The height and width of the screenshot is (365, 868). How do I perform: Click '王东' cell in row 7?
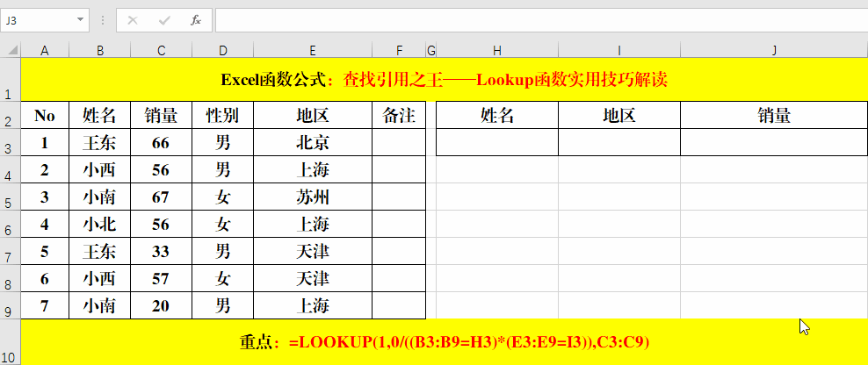(100, 251)
